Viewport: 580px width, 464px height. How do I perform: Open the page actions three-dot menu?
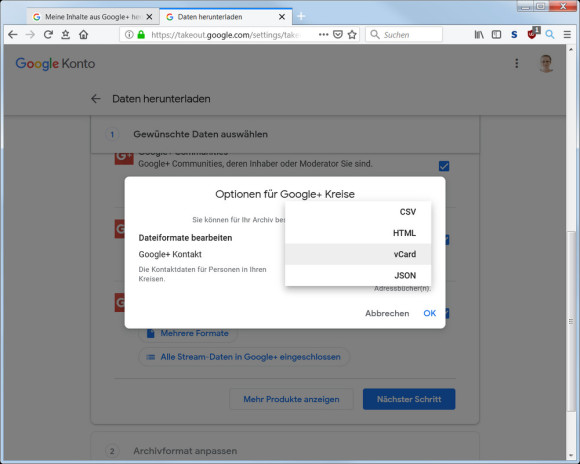[x=323, y=35]
